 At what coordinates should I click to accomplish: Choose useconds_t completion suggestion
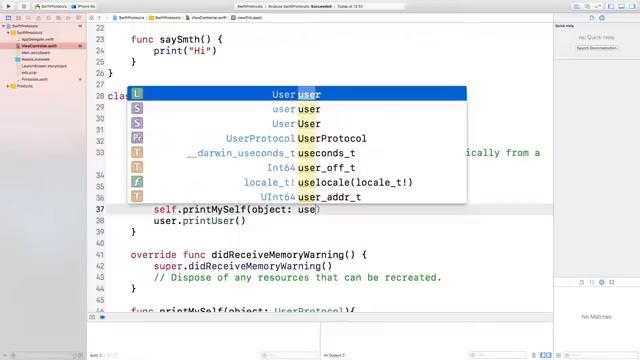(297, 153)
